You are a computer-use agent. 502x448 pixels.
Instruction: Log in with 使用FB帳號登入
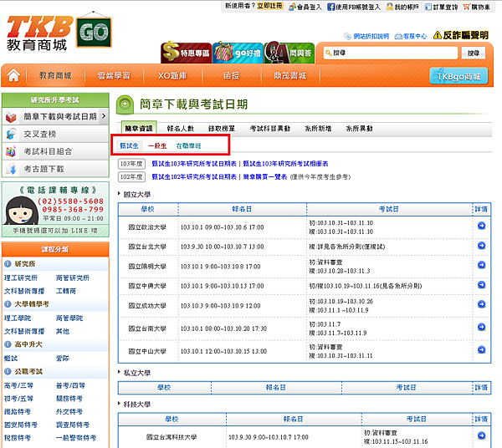coord(354,7)
